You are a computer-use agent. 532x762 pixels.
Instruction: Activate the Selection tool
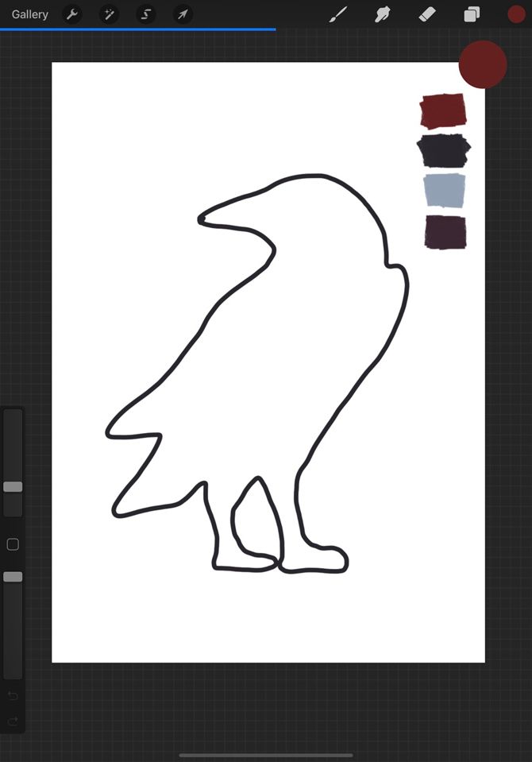point(146,14)
